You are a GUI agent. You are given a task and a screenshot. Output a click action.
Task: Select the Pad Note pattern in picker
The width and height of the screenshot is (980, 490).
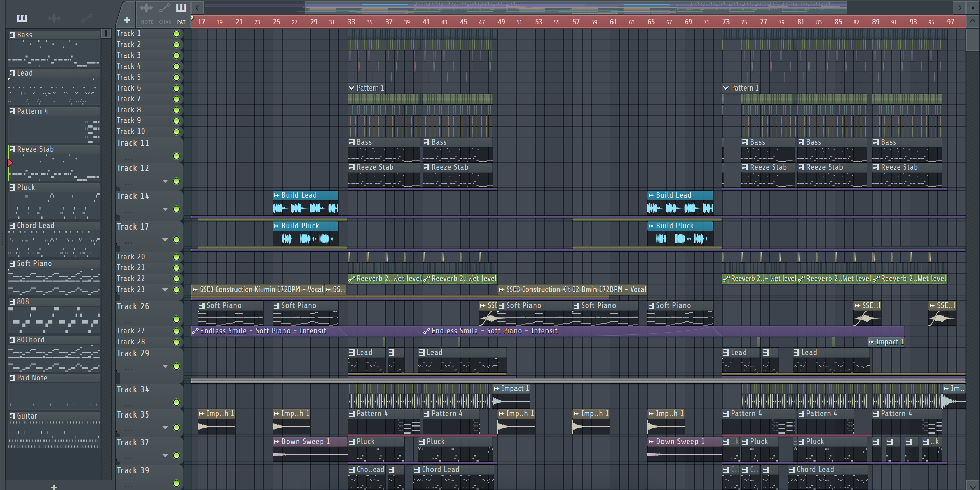54,391
